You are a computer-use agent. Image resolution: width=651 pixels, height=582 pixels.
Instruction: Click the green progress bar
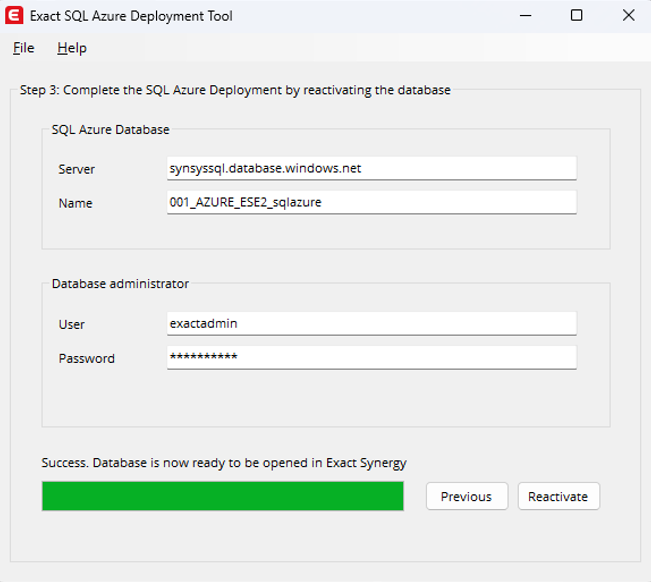point(223,496)
